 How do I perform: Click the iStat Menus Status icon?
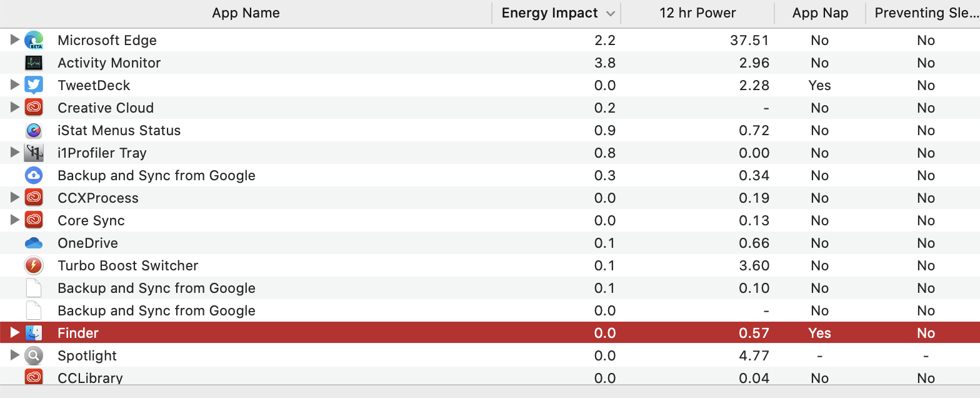click(34, 130)
